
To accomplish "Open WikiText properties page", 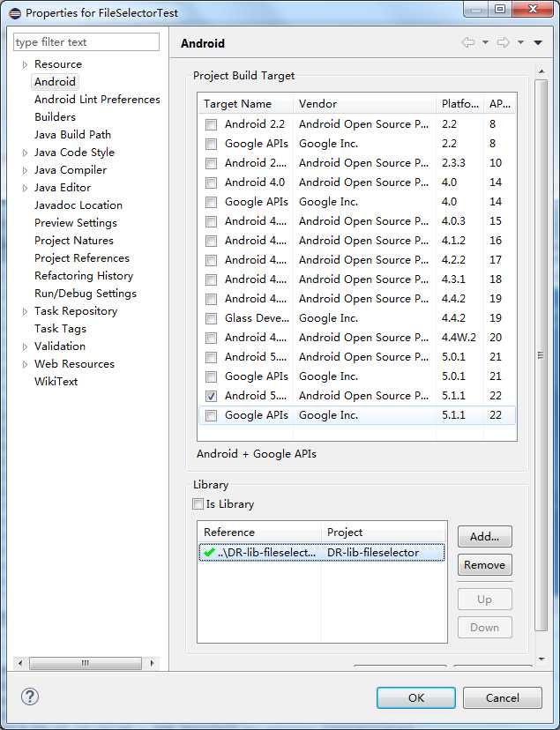I will point(56,381).
